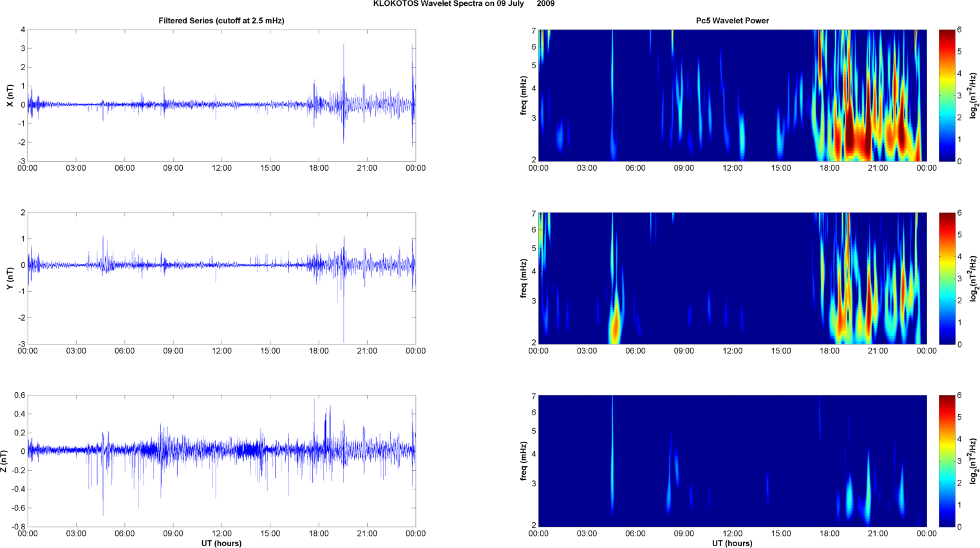Image resolution: width=980 pixels, height=548 pixels.
Task: Select the 'Pc5 Wavelet Power' heading
Action: (x=732, y=21)
